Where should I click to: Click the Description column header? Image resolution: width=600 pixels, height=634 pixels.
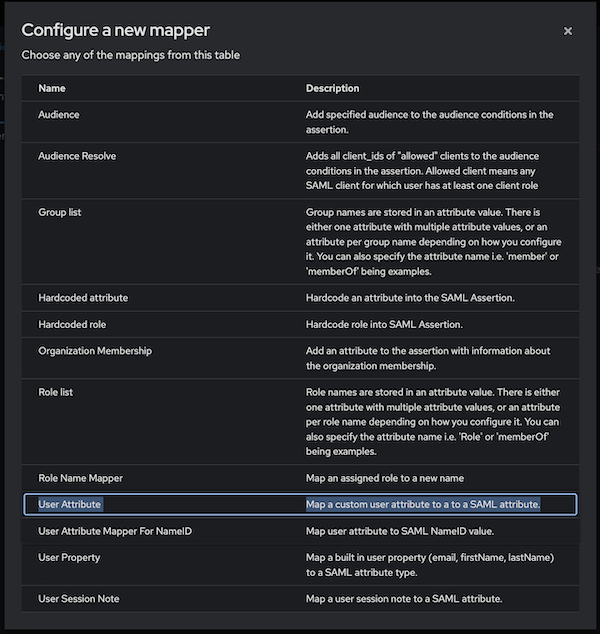click(332, 88)
